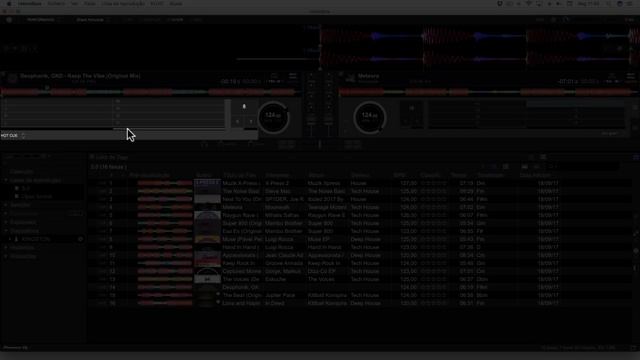Screen dimensions: 640x360
Task: Click preview waveform of track number 2
Action: [164, 191]
